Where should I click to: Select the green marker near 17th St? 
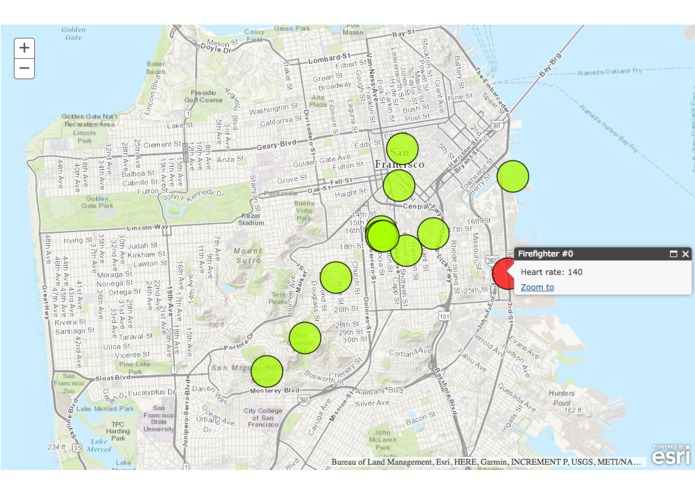click(x=433, y=233)
